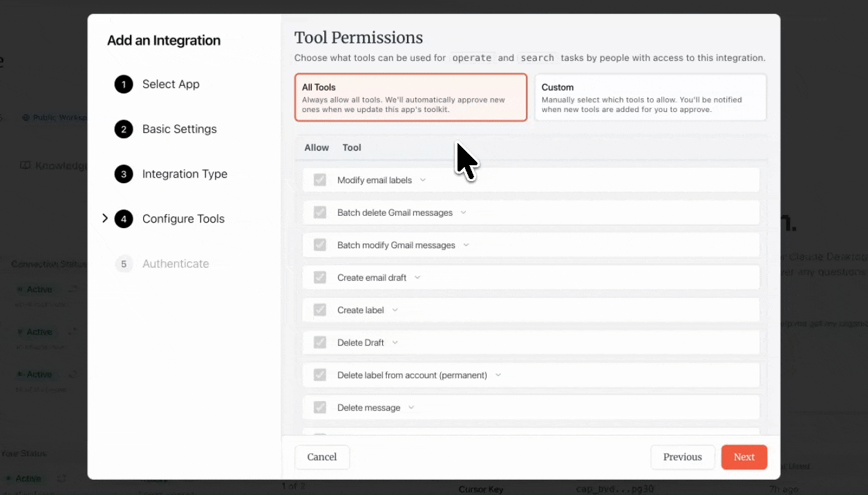Uncheck the Create email draft checkbox
Viewport: 868px width, 495px height.
(320, 278)
